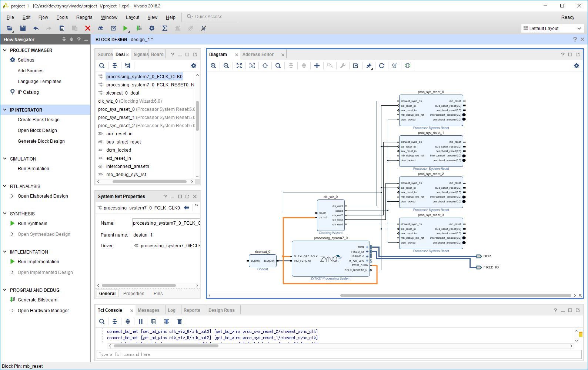Click the Zoom Fit diagram toolbar icon
The height and width of the screenshot is (370, 588).
coord(239,66)
